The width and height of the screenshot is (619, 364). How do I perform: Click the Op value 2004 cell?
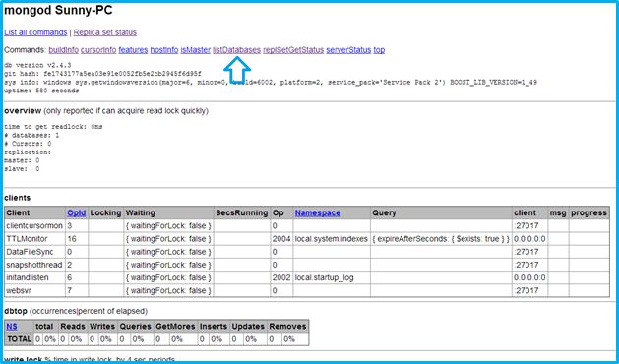pyautogui.click(x=281, y=239)
